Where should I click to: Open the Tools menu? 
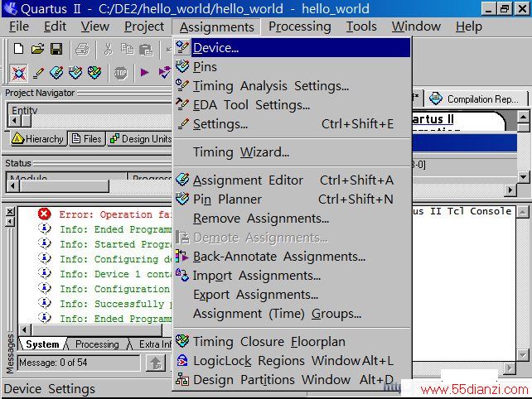(x=361, y=26)
